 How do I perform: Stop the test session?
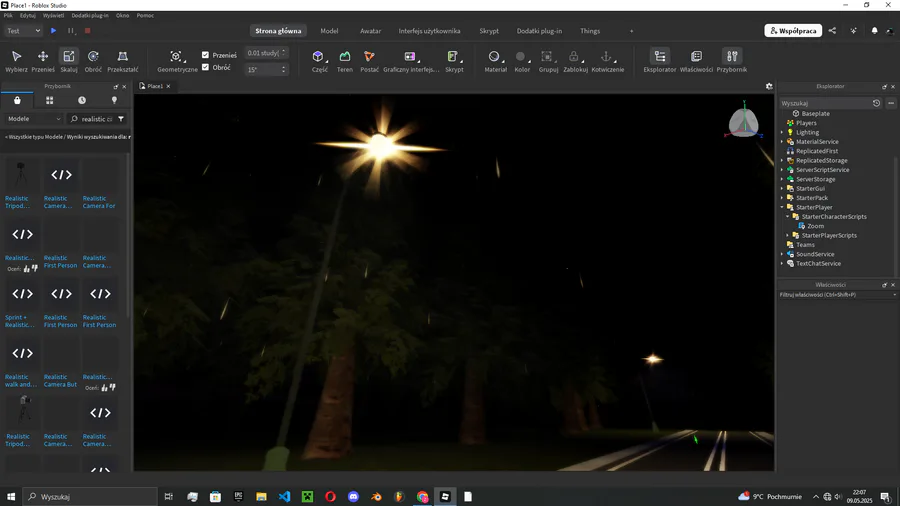[87, 30]
